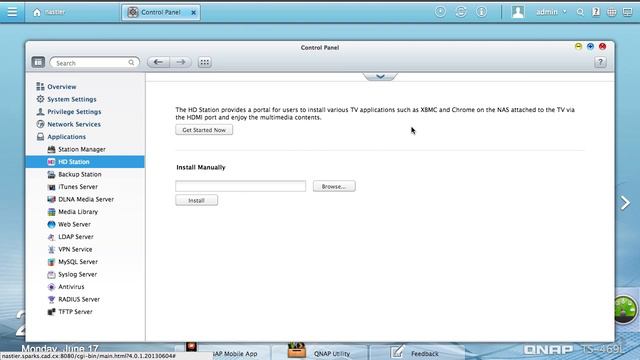
Task: Open the resource monitor dashboard gauge
Action: pyautogui.click(x=624, y=309)
